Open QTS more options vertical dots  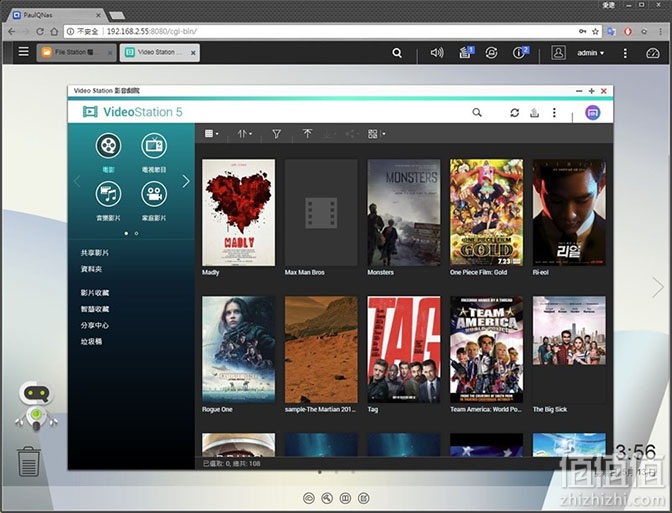pos(625,53)
